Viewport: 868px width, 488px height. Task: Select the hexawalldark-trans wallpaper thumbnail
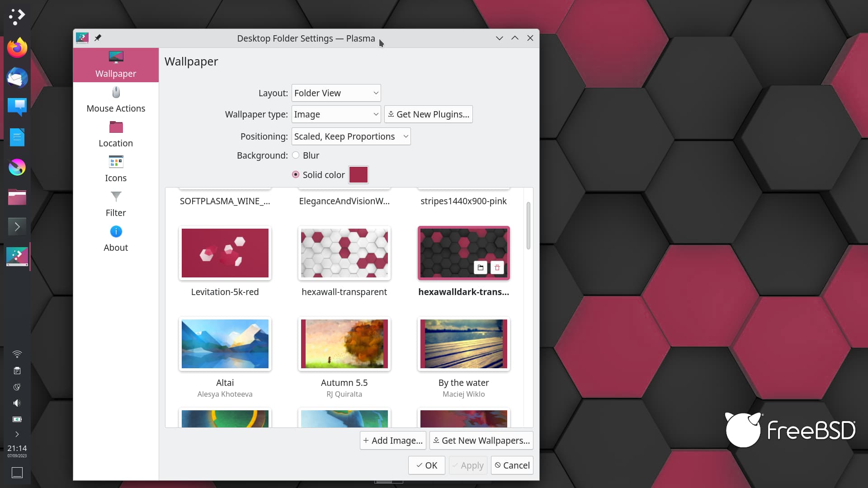pos(464,253)
